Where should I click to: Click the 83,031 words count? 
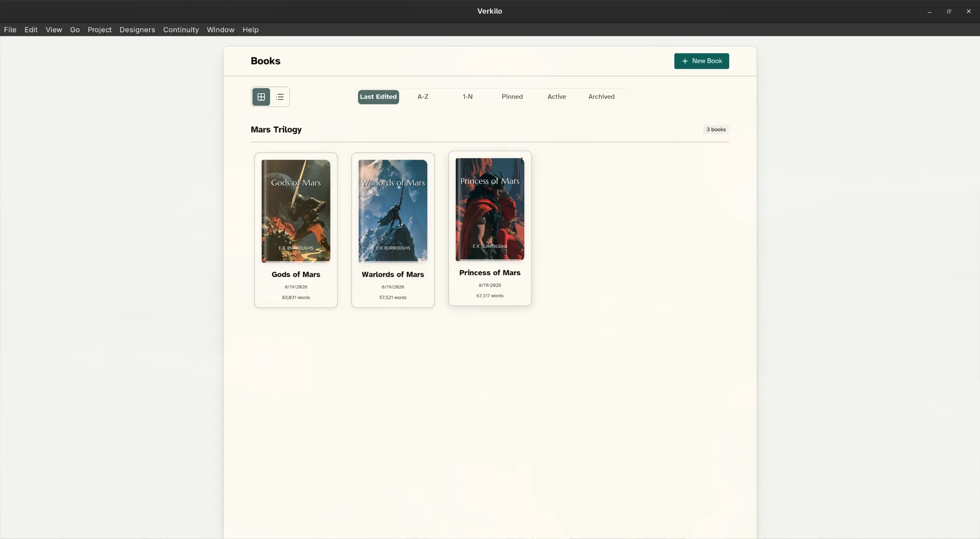click(296, 297)
